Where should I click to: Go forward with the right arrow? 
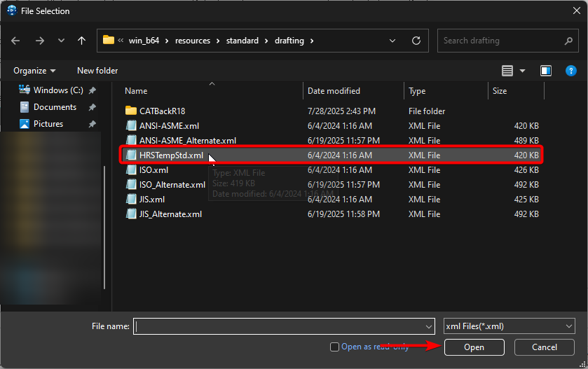(40, 41)
